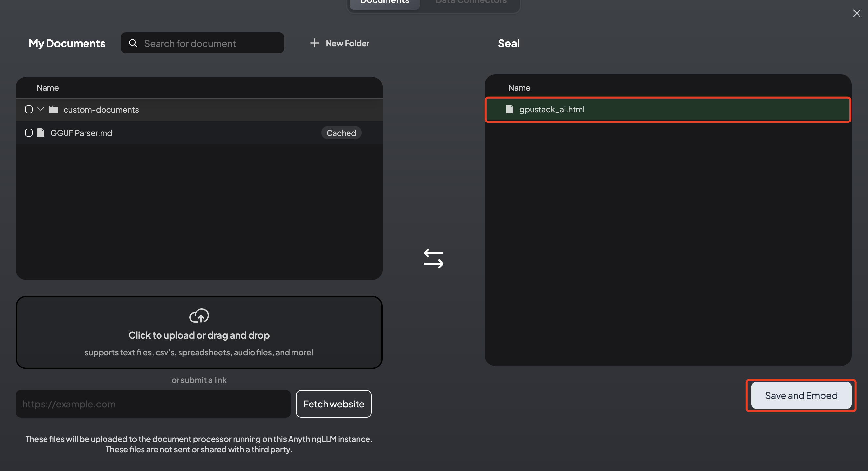Click the plus icon beside New Folder
The image size is (868, 471).
(x=314, y=43)
